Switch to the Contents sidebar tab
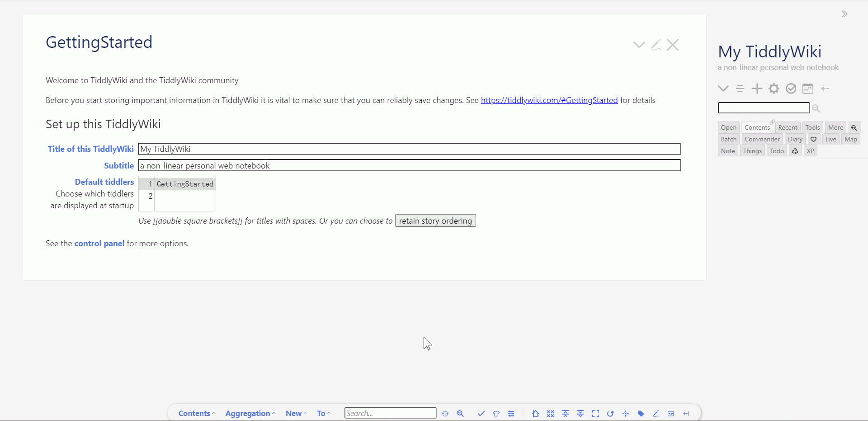Viewport: 868px width, 421px height. pyautogui.click(x=757, y=127)
